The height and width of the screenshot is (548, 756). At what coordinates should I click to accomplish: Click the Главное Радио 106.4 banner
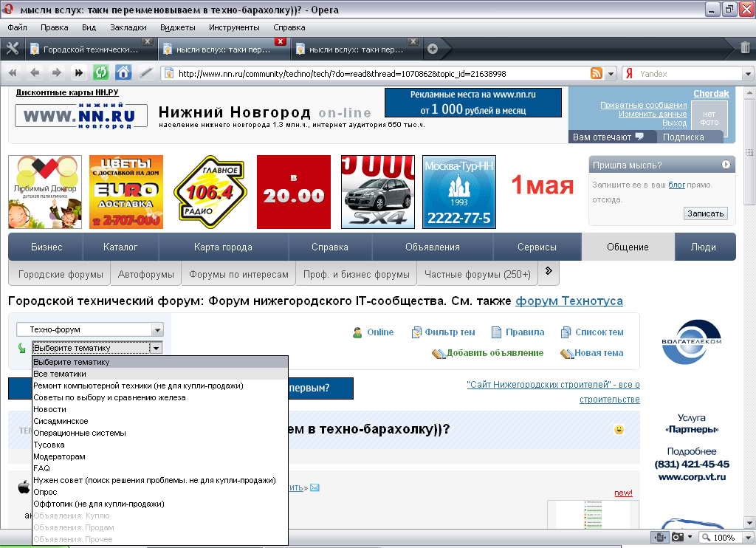[x=210, y=192]
